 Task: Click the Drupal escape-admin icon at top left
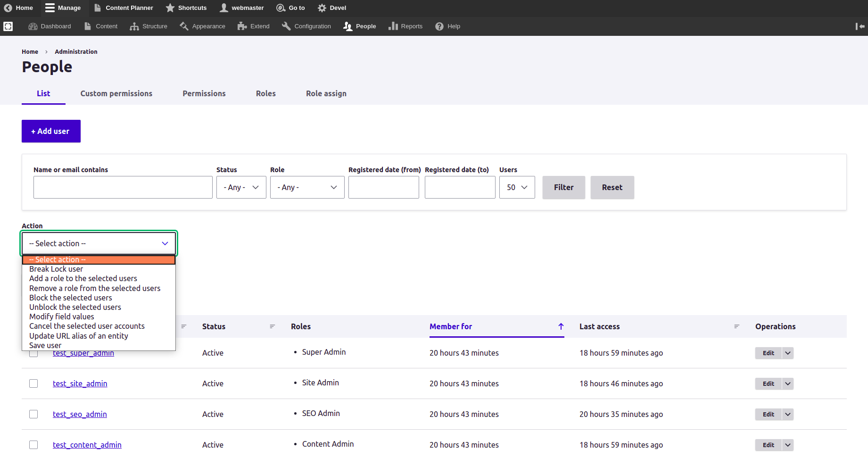pos(8,26)
